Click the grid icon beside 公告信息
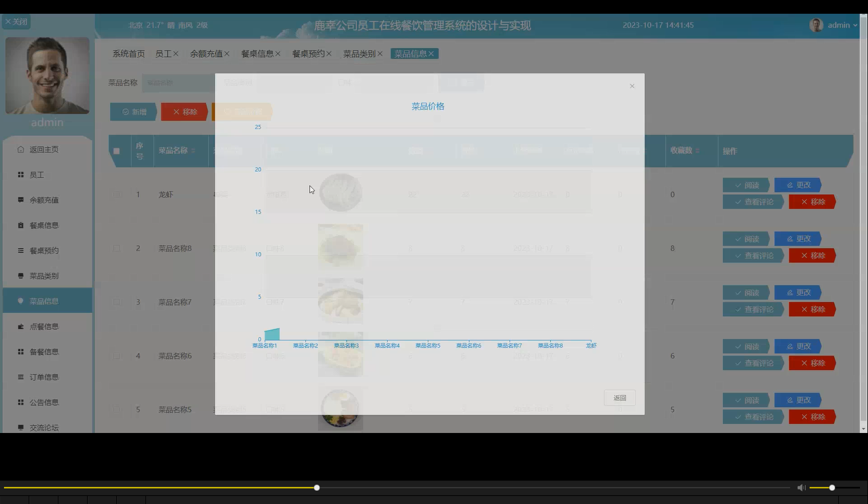Screen dimensions: 868x504 tap(21, 402)
